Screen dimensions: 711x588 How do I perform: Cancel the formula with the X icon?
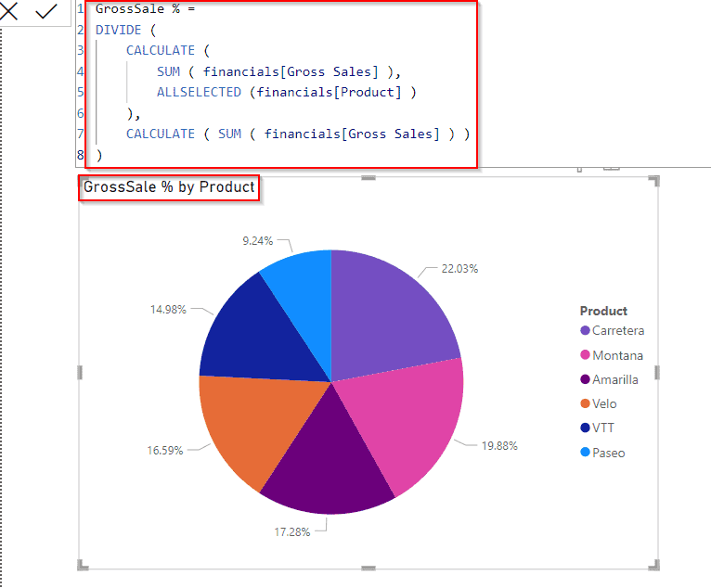(8, 11)
